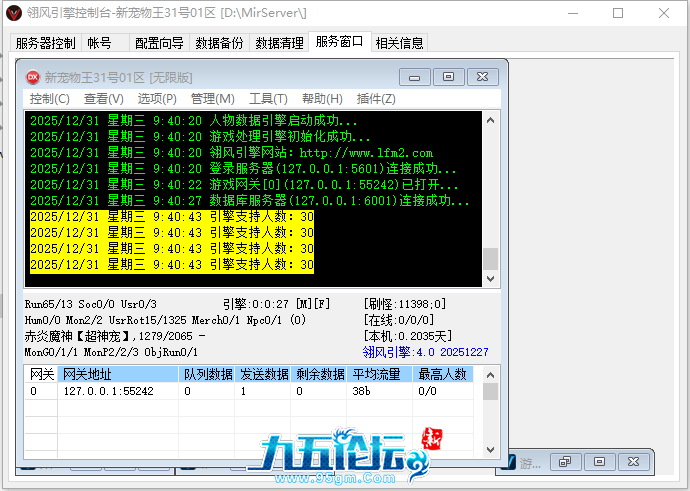
Task: Select the 127.0.0.1:55242 gateway row
Action: (108, 391)
